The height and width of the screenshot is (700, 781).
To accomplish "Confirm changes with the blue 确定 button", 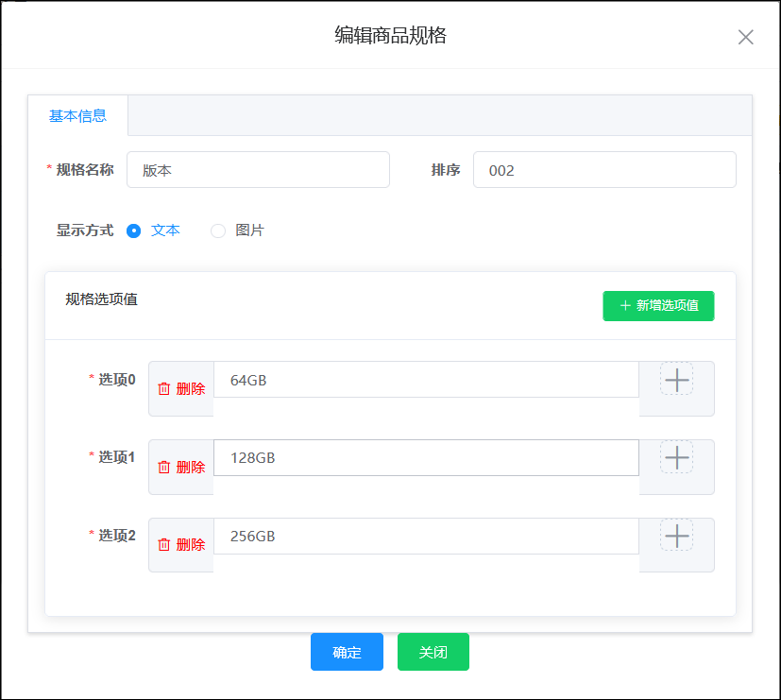I will coord(347,652).
